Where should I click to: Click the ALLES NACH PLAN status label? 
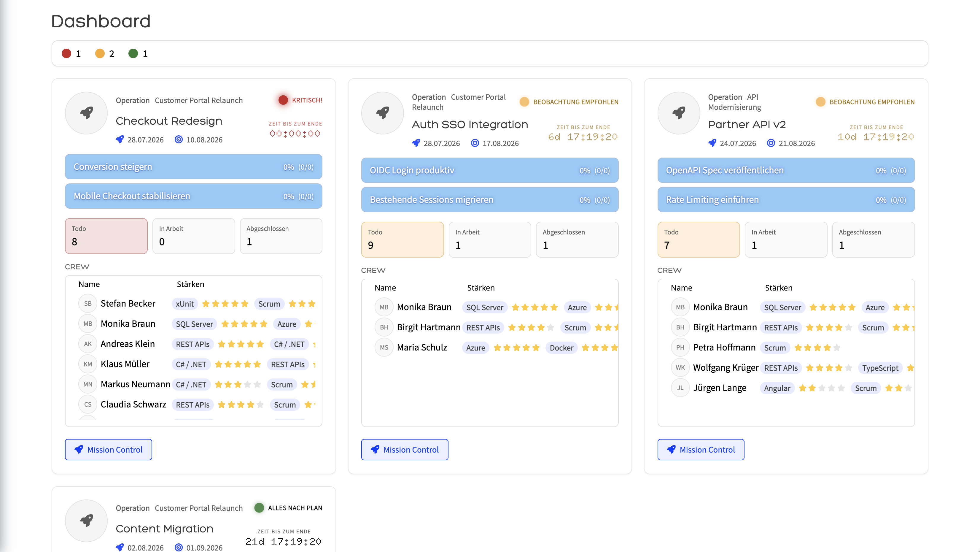(295, 508)
